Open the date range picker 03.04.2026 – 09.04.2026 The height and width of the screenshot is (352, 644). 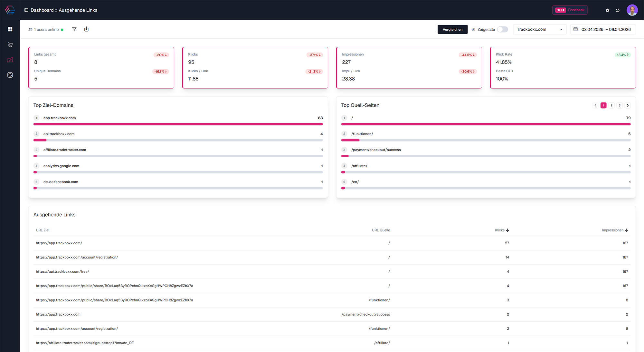click(x=603, y=29)
